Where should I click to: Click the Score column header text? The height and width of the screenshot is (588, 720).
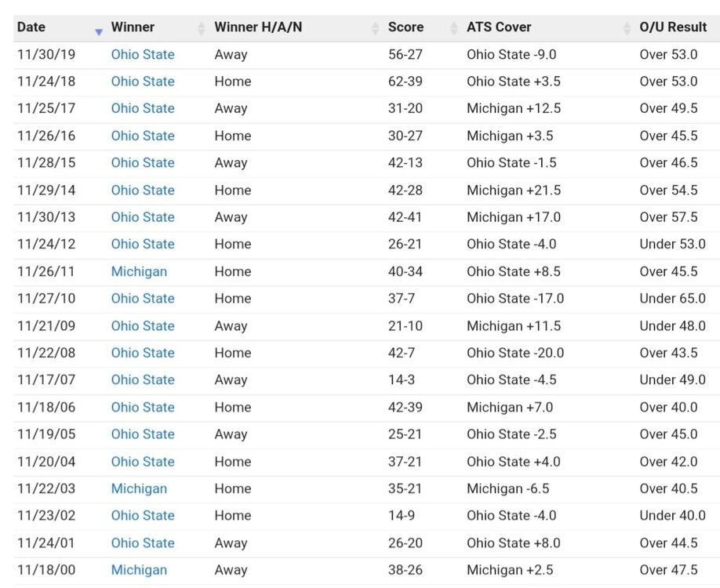point(405,27)
